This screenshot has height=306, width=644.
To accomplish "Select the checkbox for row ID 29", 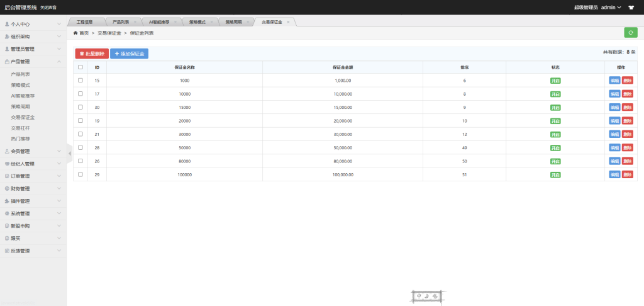I will click(80, 174).
